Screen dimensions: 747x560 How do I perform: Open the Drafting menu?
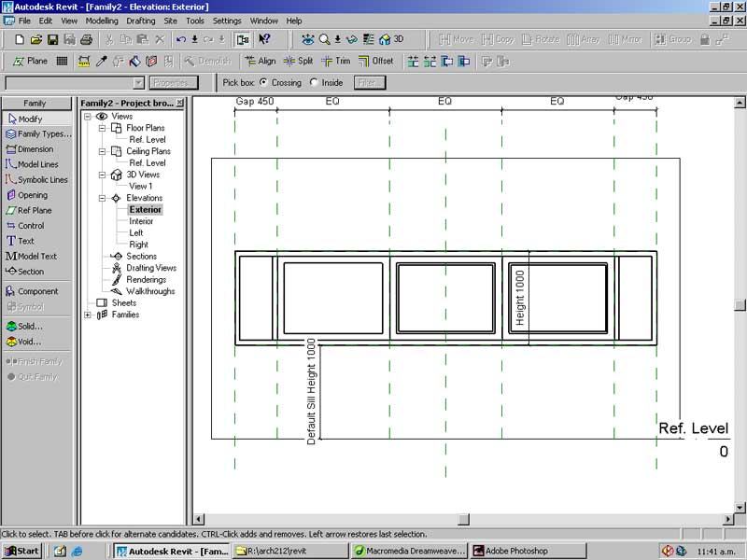tap(141, 21)
